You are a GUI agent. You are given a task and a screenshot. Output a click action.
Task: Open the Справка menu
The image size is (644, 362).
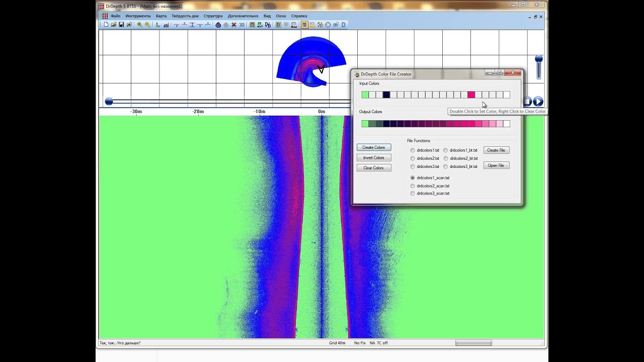tap(299, 16)
